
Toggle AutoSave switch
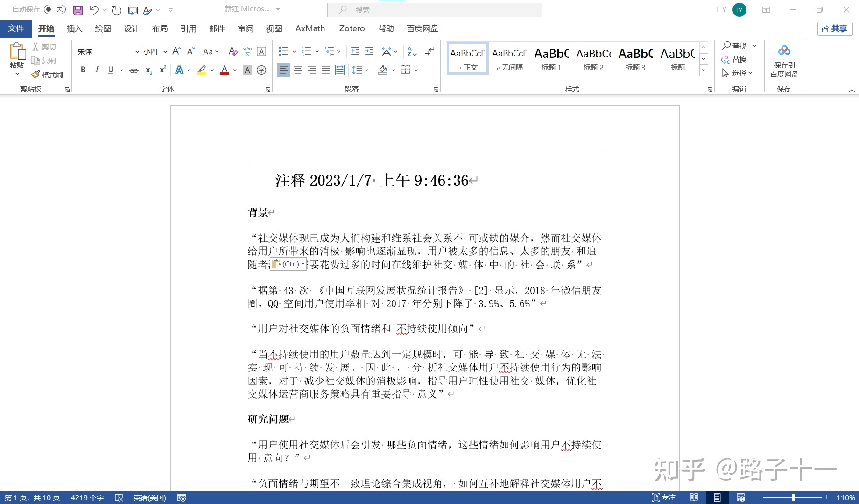click(55, 9)
